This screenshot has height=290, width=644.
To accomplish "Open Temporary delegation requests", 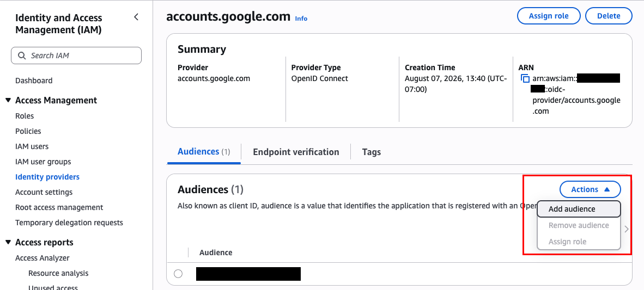I will tap(69, 223).
